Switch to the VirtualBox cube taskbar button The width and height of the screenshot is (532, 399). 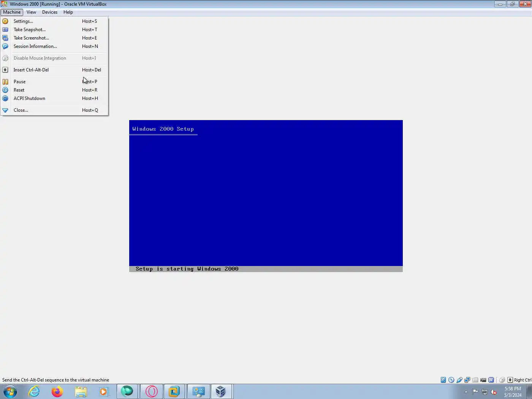coord(221,391)
